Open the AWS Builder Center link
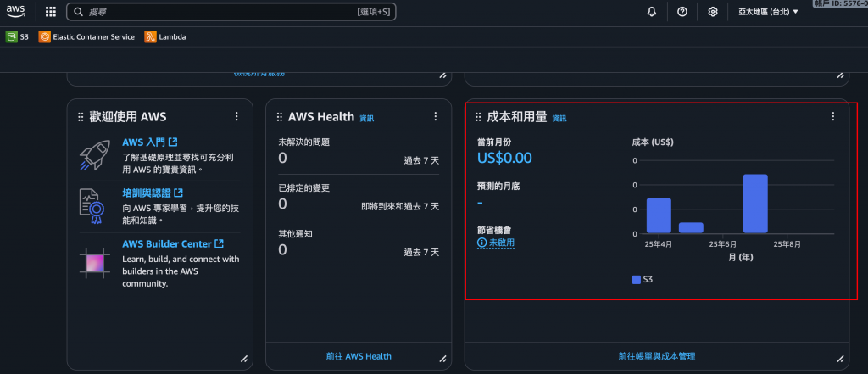 click(173, 243)
